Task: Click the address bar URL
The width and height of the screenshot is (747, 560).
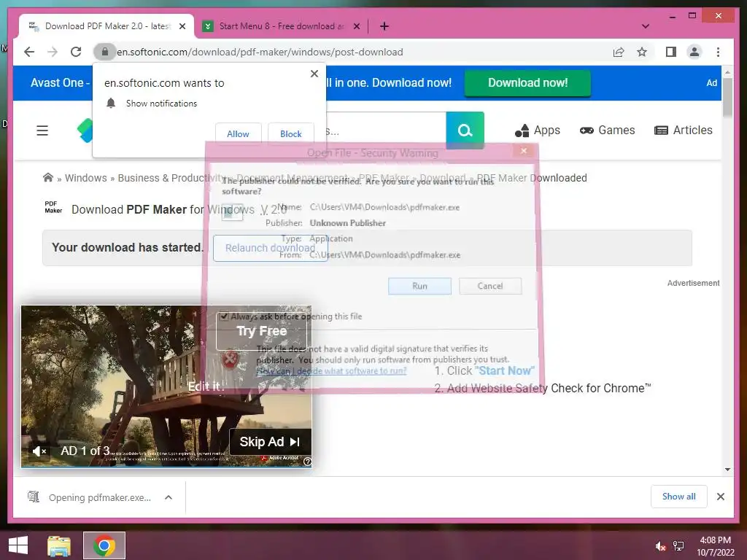Action: point(260,52)
